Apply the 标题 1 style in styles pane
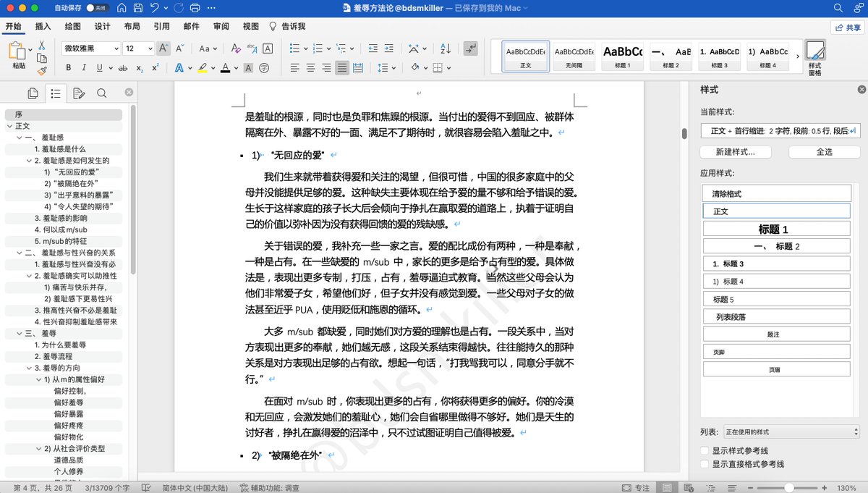Viewport: 868px width, 493px height. tap(777, 229)
